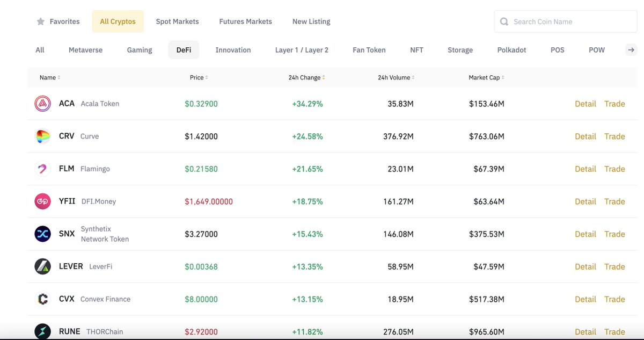Open the Detail link for ACA
The width and height of the screenshot is (644, 340).
pos(586,104)
